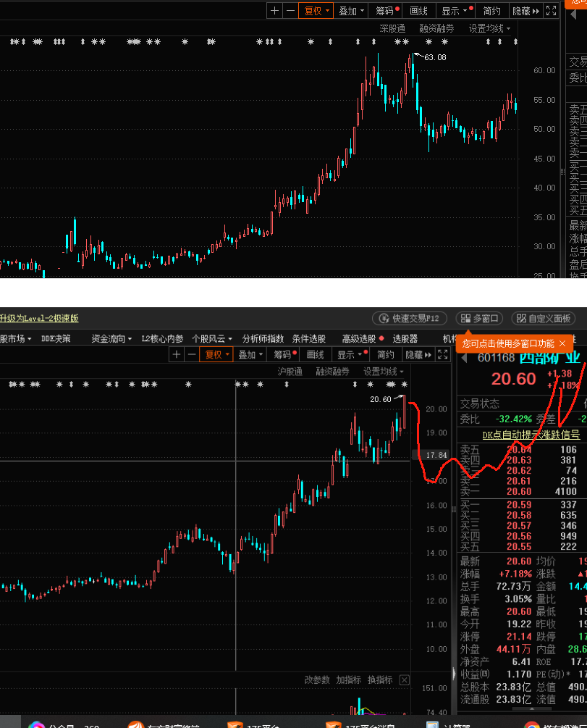Open the 资金流向 menu dropdown
The width and height of the screenshot is (587, 728).
(x=111, y=338)
